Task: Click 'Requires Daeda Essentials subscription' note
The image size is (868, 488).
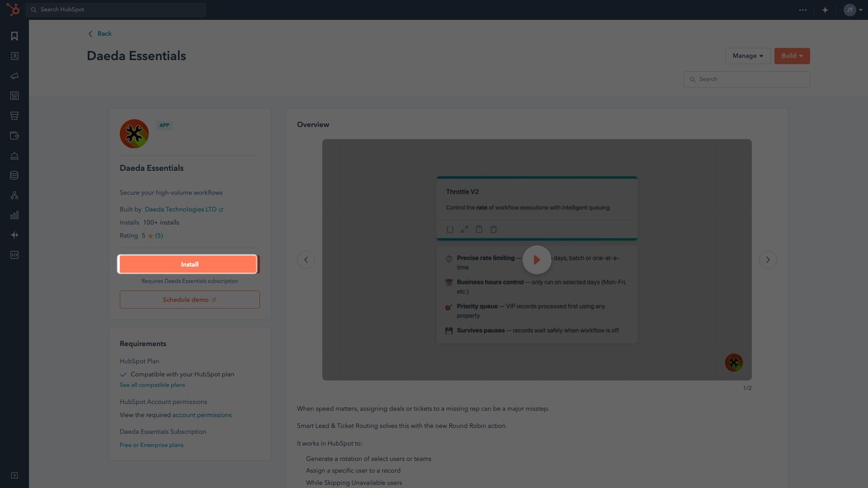Action: (189, 281)
